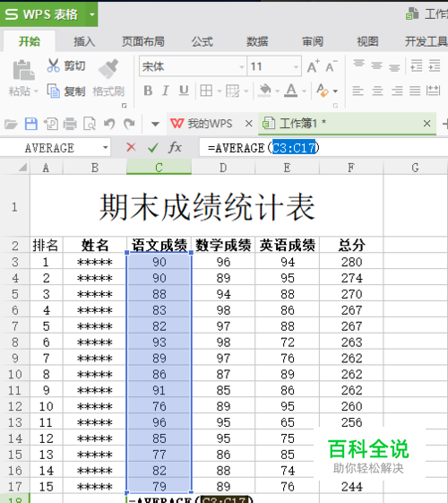Center text horizontally

click(377, 91)
